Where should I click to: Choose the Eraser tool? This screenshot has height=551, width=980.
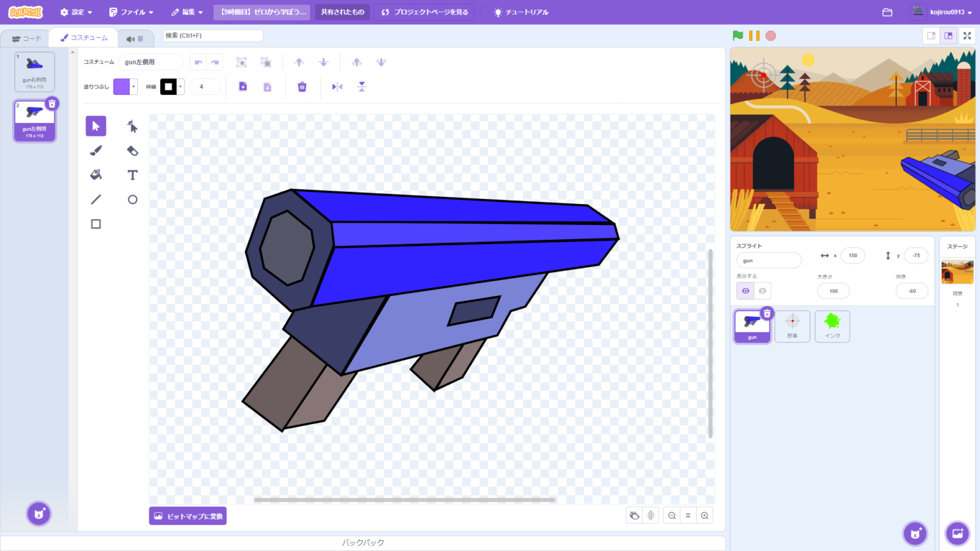point(132,151)
